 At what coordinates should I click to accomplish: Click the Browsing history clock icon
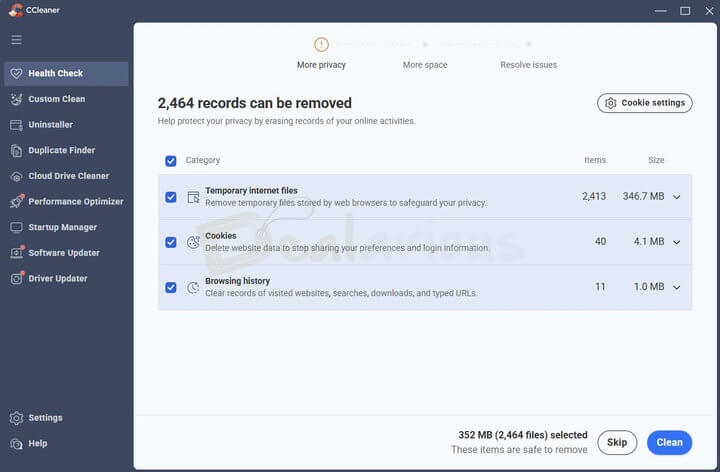[x=193, y=287]
